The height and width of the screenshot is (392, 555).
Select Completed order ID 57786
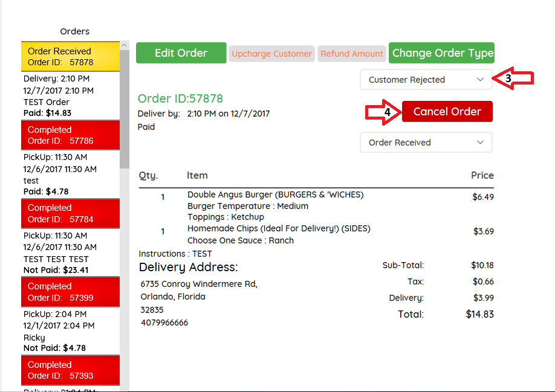point(70,135)
